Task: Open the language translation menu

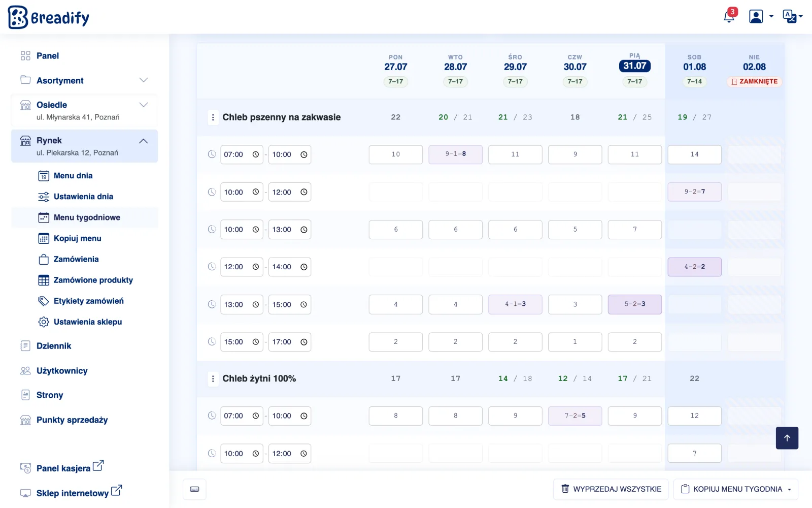Action: tap(792, 16)
